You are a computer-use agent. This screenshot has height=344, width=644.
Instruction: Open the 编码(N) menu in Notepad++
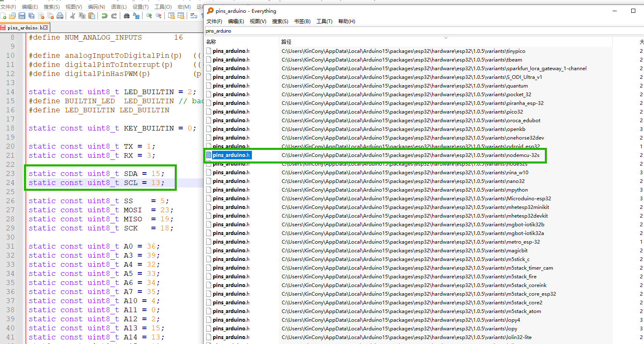[96, 7]
